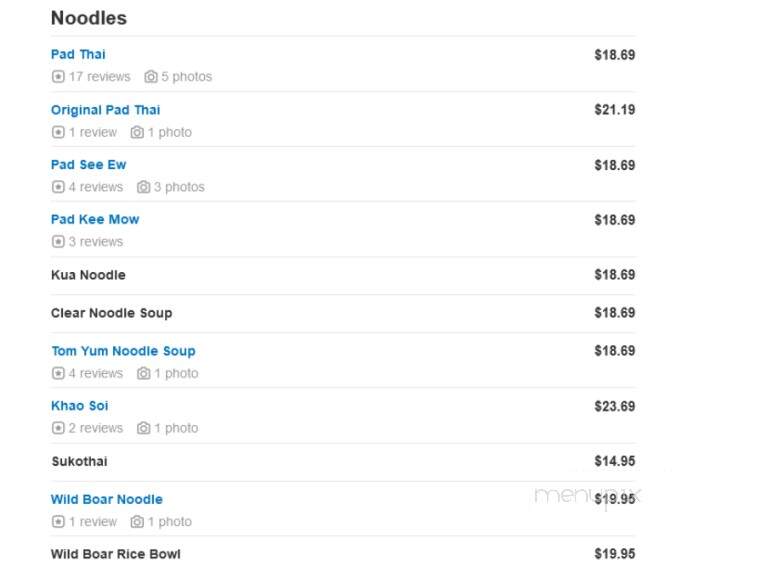Click the camera icon under Tom Yum Noodle Soup
This screenshot has height=578, width=767.
[143, 374]
